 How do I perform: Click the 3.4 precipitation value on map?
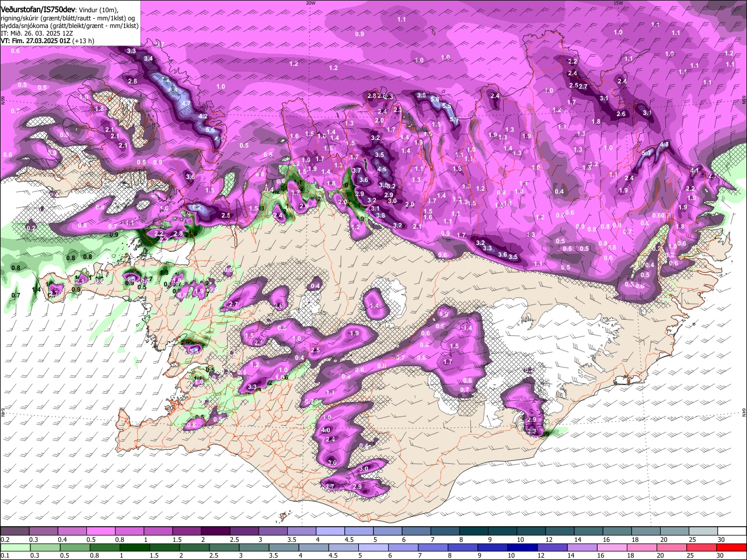click(x=148, y=58)
